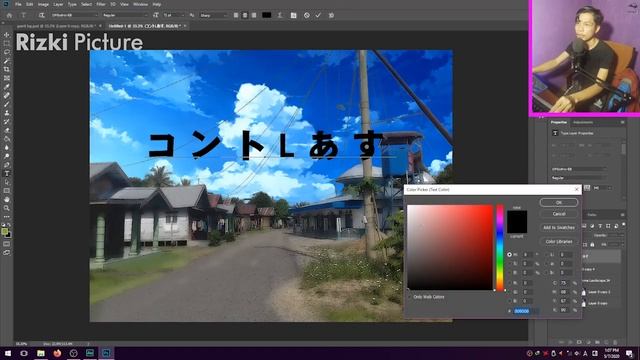Screen dimensions: 640x360
Task: Select the Horizontal Type tool
Action: coord(7,173)
